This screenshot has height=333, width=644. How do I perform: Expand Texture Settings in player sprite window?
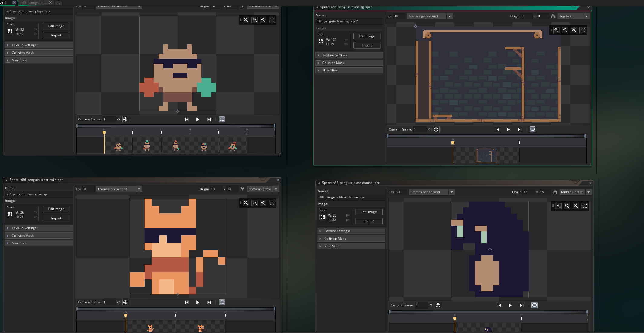pyautogui.click(x=38, y=45)
